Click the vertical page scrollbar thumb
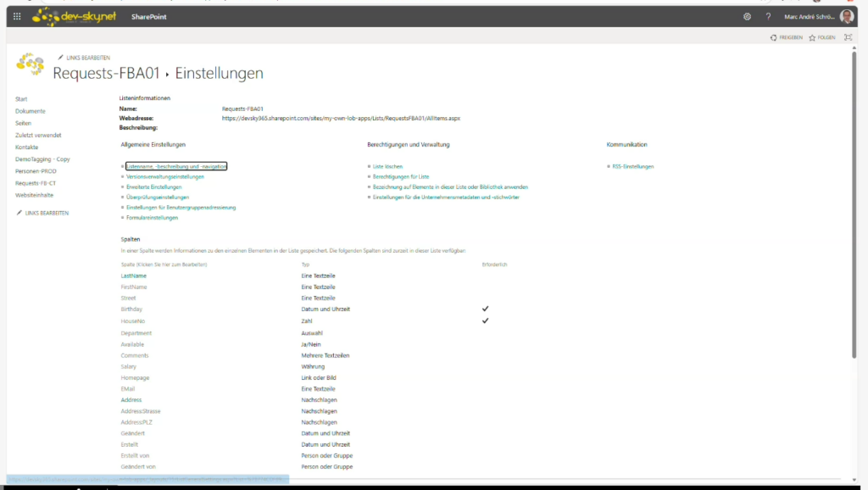This screenshot has height=490, width=868. click(x=854, y=204)
